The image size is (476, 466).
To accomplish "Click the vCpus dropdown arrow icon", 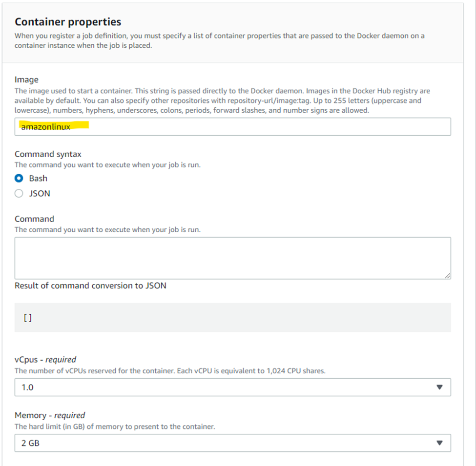I will (x=439, y=387).
